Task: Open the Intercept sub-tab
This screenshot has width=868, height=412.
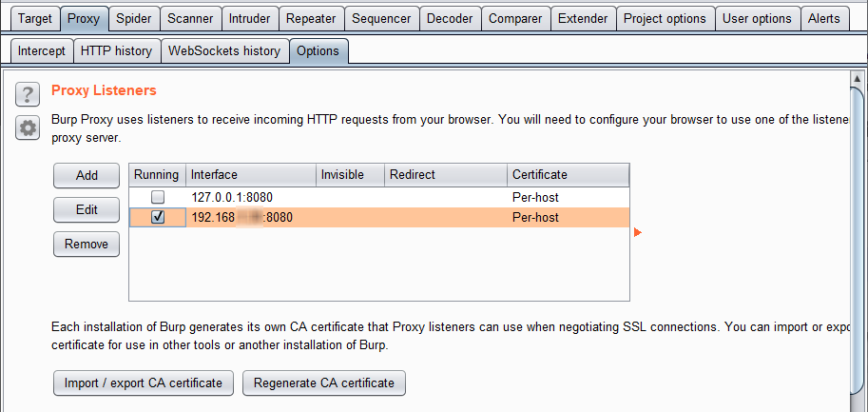Action: pyautogui.click(x=42, y=51)
